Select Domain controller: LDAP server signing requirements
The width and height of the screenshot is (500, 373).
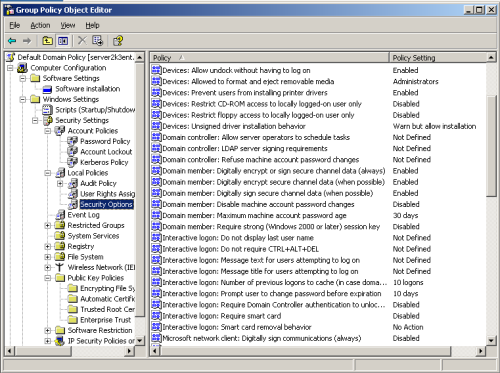pyautogui.click(x=245, y=148)
